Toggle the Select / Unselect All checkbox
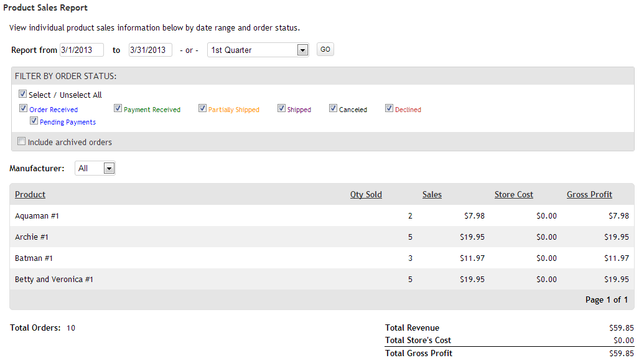 (23, 95)
